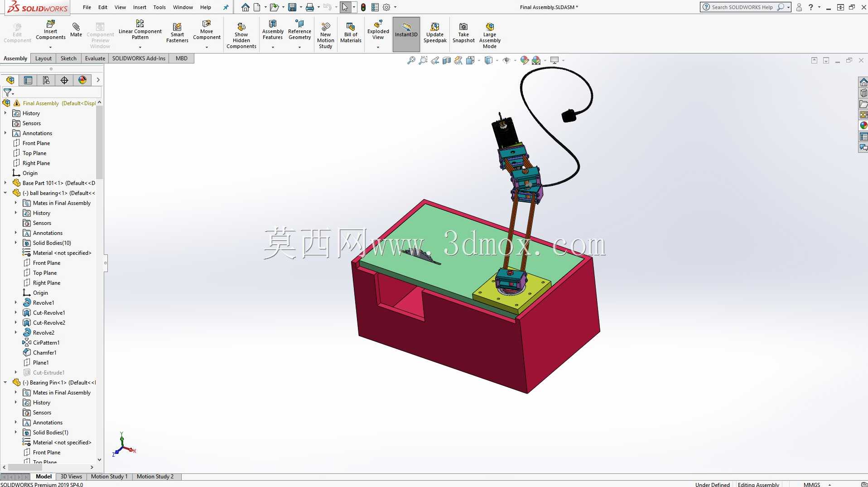Collapse the ball bearing<1> node

5,193
